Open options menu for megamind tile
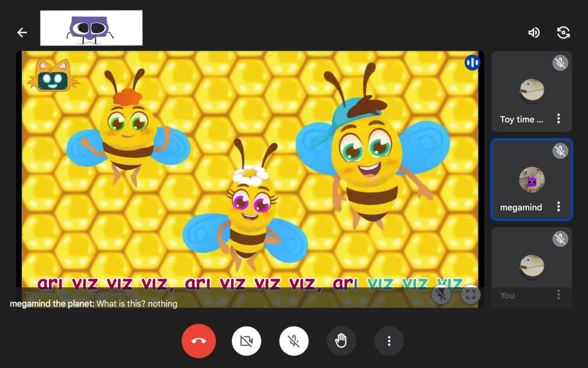 558,206
